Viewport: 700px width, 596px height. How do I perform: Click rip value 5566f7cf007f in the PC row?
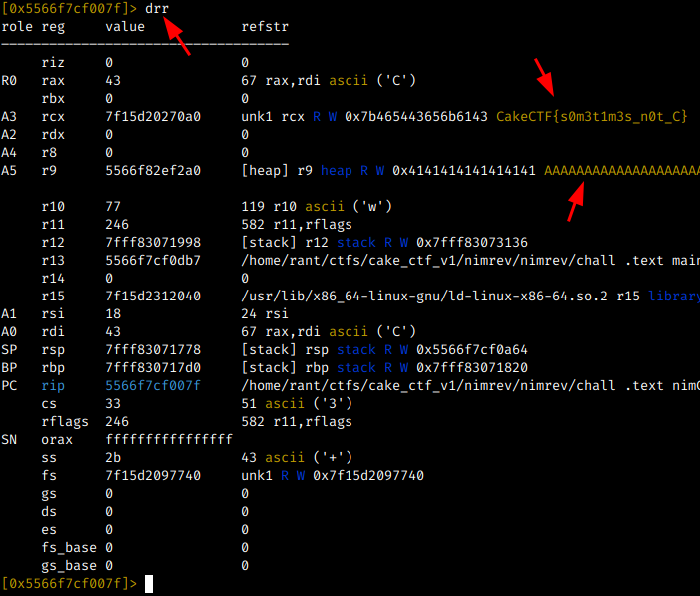click(x=153, y=386)
